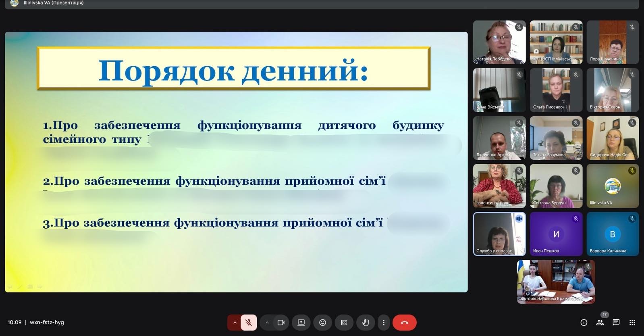Viewport: 644px width, 336px height.
Task: Toggle the camera on or off
Action: pyautogui.click(x=281, y=323)
